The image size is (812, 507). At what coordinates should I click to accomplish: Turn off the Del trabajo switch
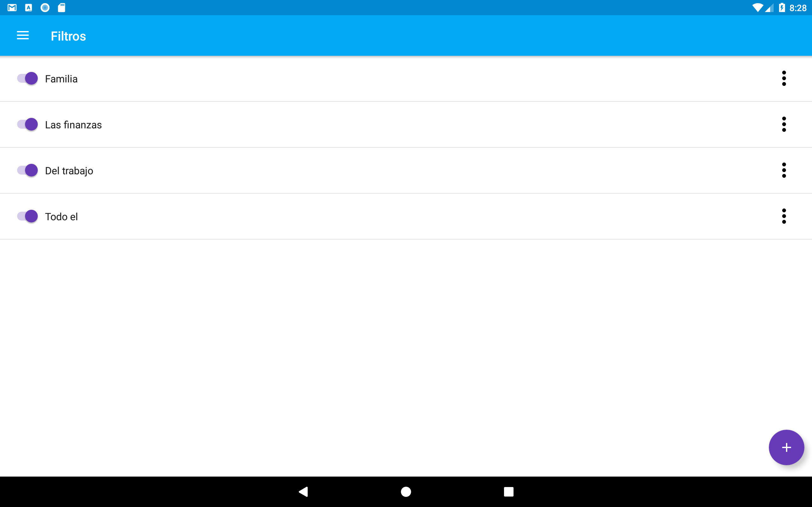click(28, 170)
